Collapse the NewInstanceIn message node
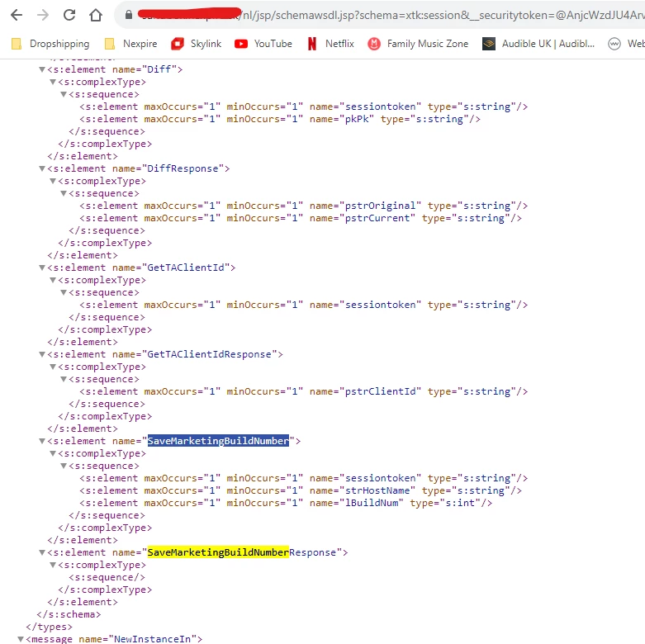This screenshot has width=645, height=644. tap(21, 639)
